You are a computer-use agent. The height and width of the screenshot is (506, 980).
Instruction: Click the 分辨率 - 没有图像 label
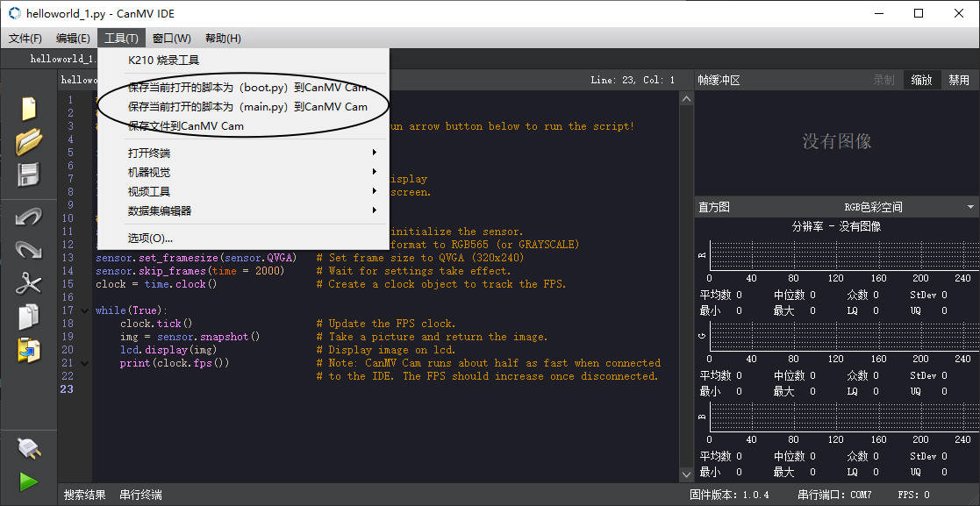pos(836,226)
